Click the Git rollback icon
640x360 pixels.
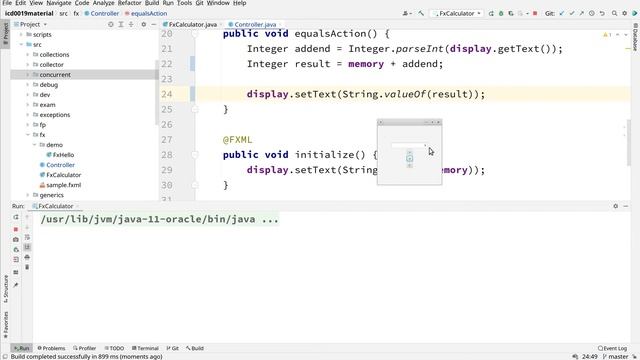point(602,13)
